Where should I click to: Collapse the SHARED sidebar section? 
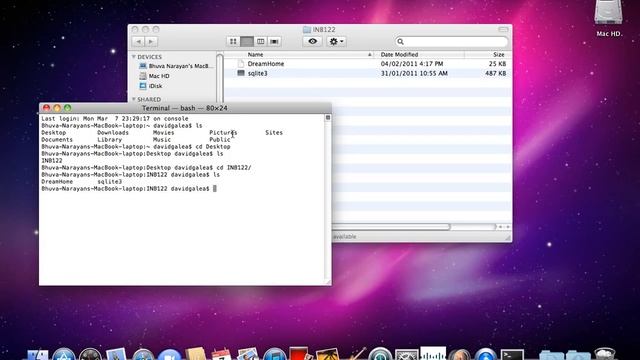pos(134,99)
